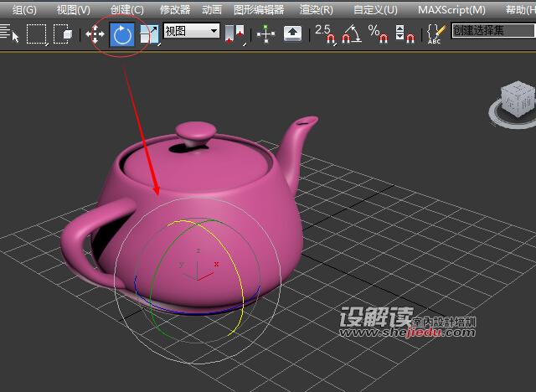536x392 pixels.
Task: Toggle the 2.5 Snaps button
Action: [x=324, y=34]
